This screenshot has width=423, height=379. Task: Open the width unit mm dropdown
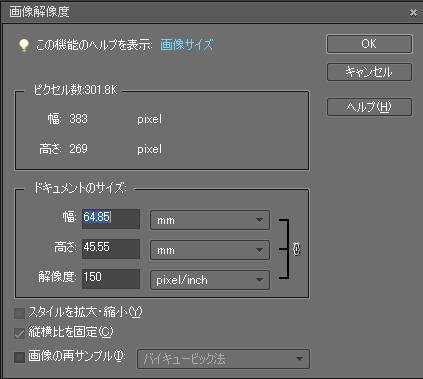[x=210, y=220]
